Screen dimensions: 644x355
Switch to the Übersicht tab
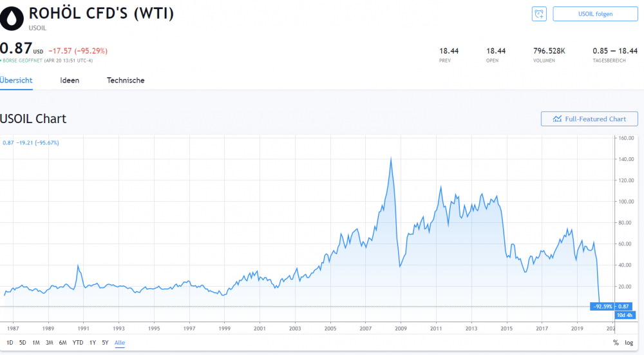(x=16, y=81)
